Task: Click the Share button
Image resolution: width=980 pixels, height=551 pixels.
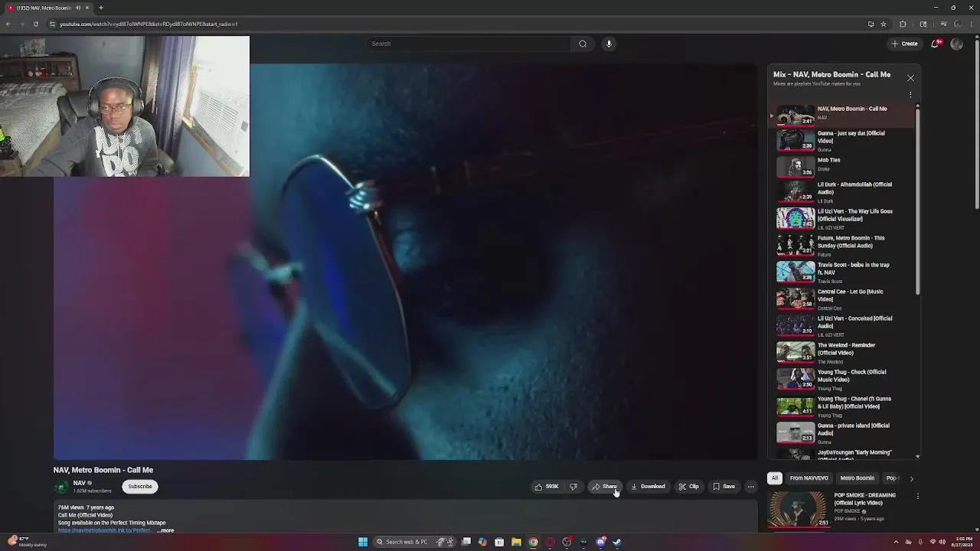Action: [604, 487]
